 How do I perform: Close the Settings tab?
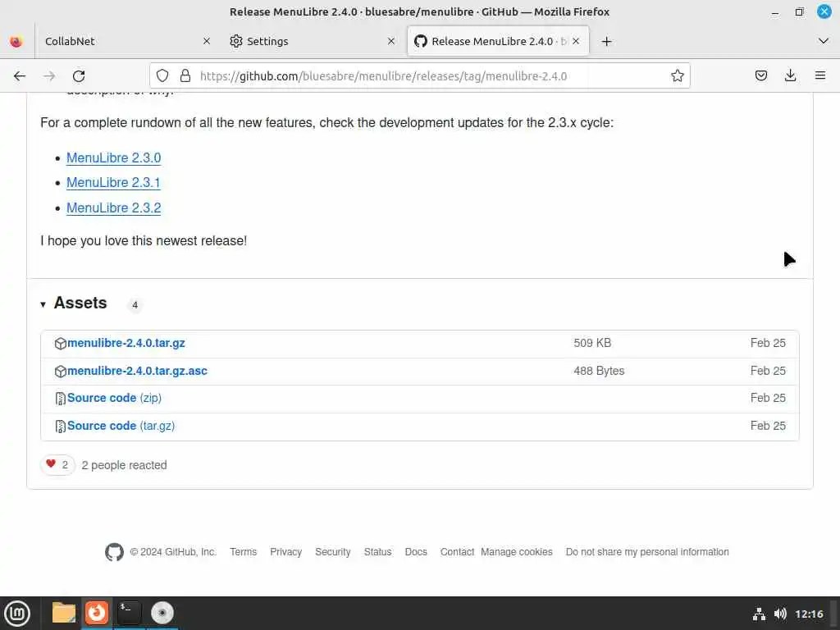(x=391, y=41)
